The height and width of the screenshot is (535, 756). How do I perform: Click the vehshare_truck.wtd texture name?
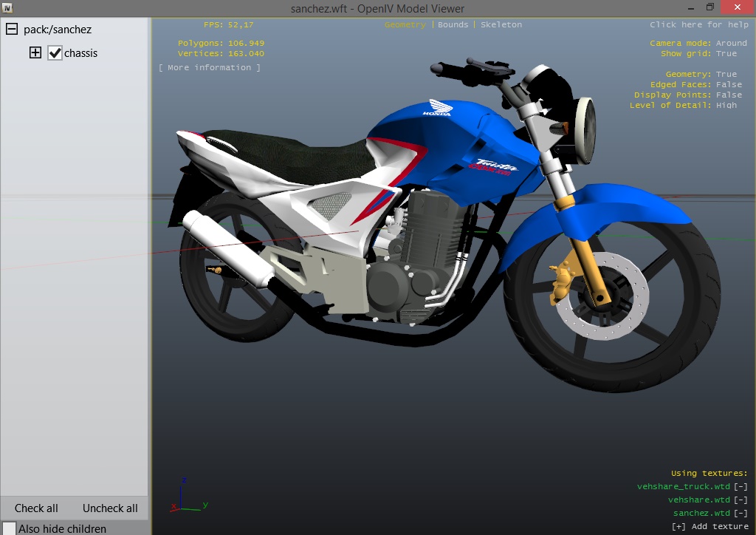(x=683, y=486)
